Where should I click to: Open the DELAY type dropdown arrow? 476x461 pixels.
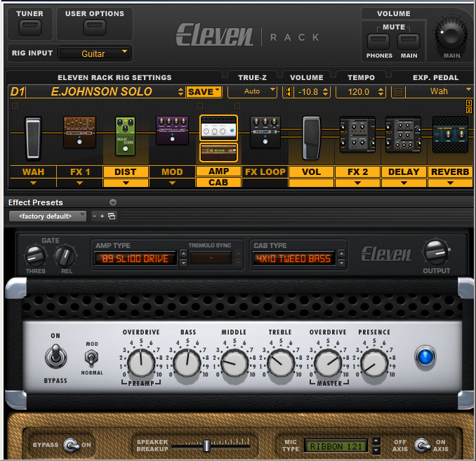click(x=404, y=183)
